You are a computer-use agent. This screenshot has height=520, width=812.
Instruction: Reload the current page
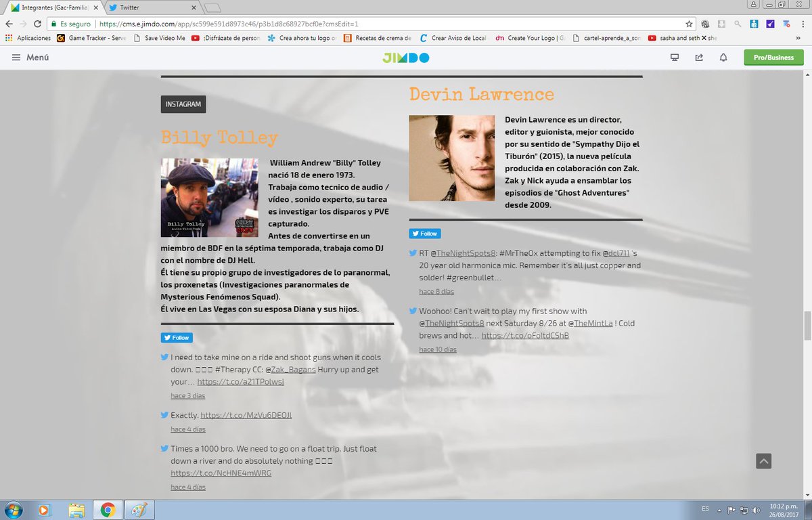pyautogui.click(x=39, y=23)
